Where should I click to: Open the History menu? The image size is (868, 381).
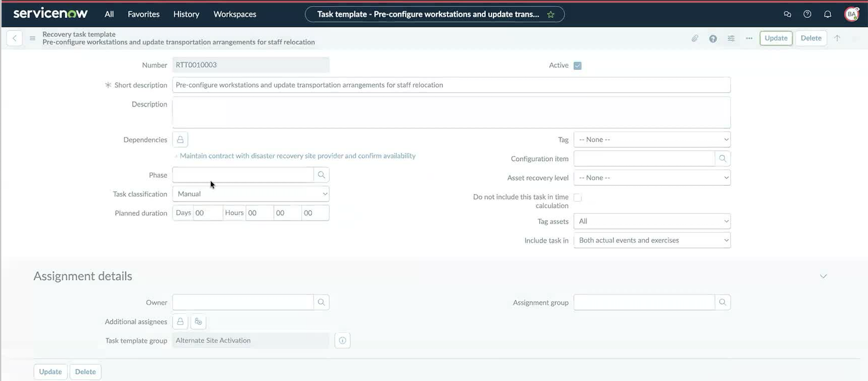click(x=186, y=14)
